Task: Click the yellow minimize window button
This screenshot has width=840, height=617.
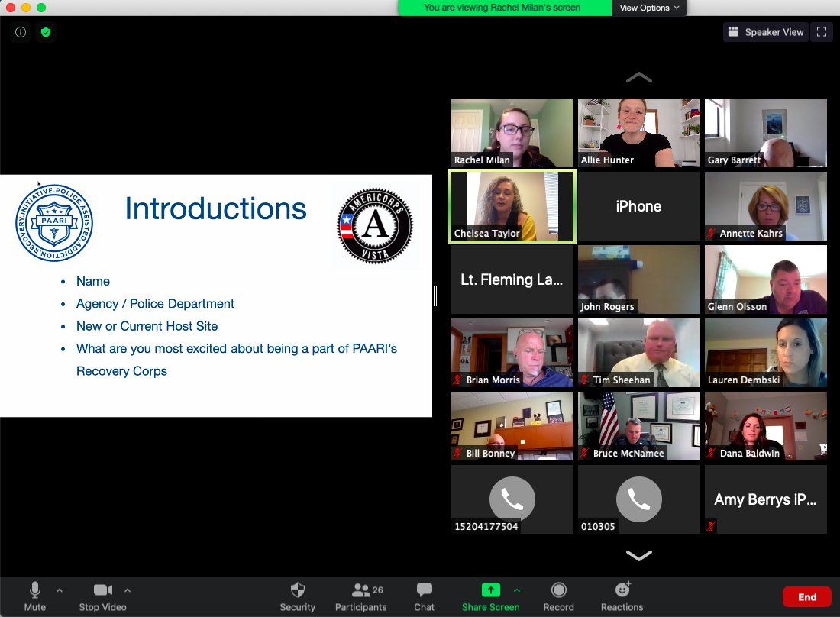Action: click(26, 8)
